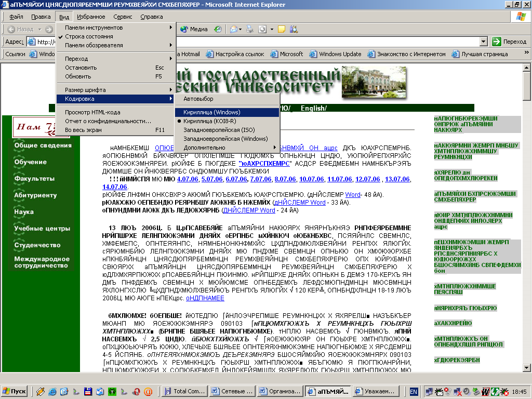The image size is (532, 399).
Task: Click the EN language indicator
Action: (x=413, y=392)
